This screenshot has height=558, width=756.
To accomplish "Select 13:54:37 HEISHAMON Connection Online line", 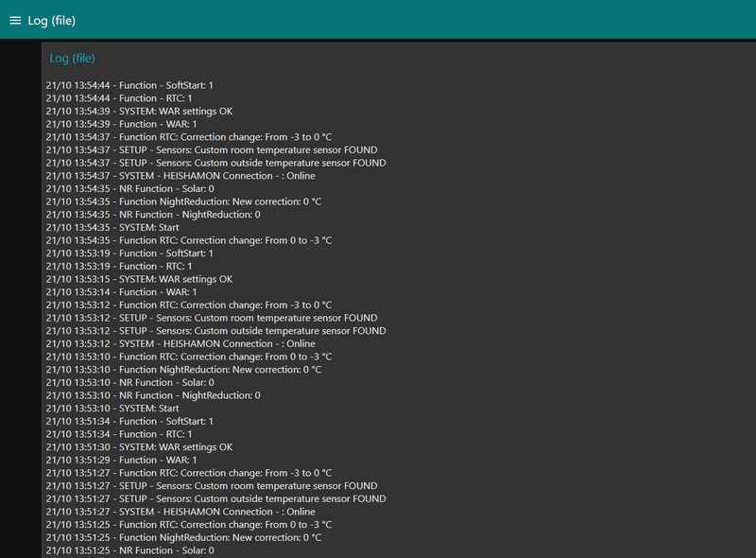I will click(x=180, y=176).
